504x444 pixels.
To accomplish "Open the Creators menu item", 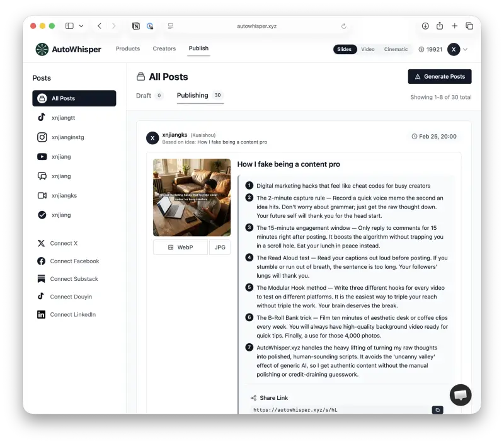I will [164, 48].
